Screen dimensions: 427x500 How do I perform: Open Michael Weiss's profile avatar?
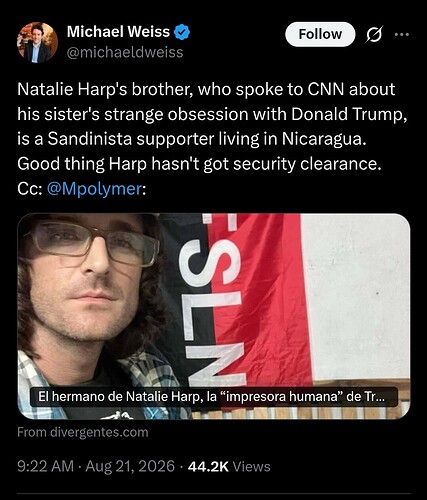(37, 42)
